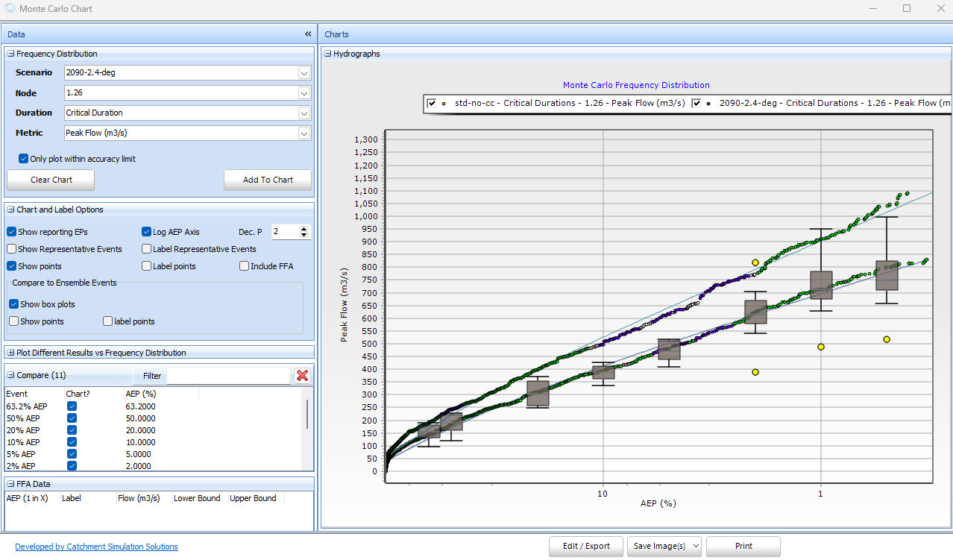Image resolution: width=953 pixels, height=560 pixels.
Task: Collapse the Frequency Distribution section minus icon
Action: click(x=10, y=53)
